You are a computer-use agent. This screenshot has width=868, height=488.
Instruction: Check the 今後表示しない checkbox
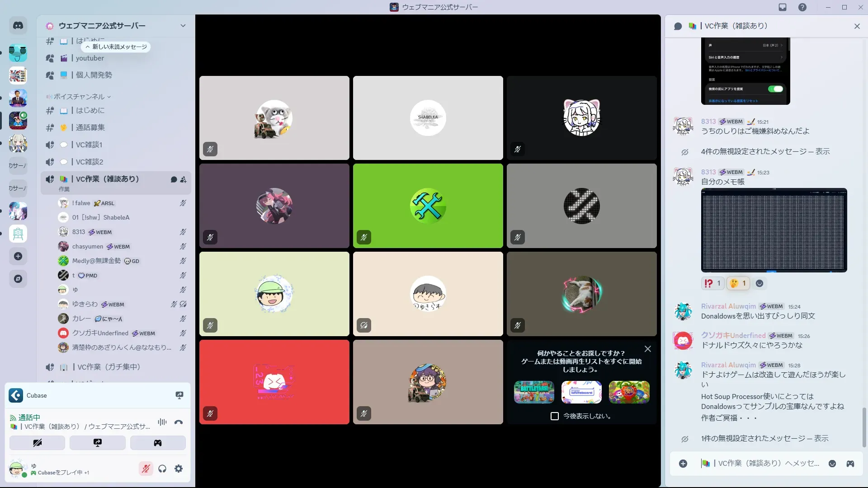coord(555,416)
